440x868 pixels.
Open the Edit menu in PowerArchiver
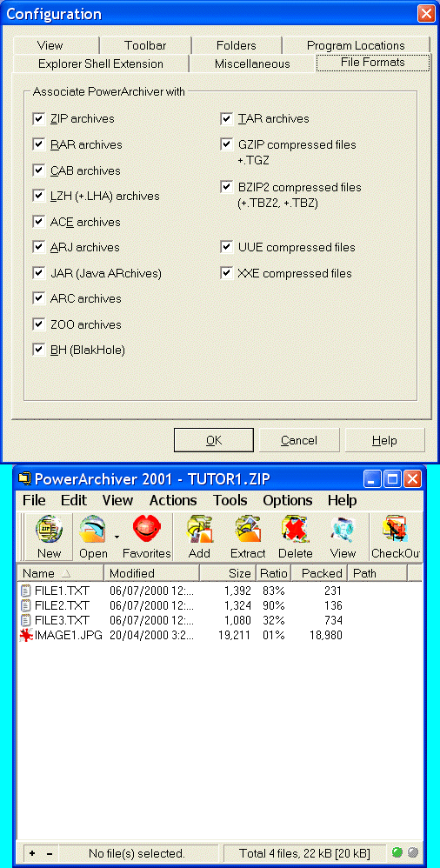click(x=74, y=500)
